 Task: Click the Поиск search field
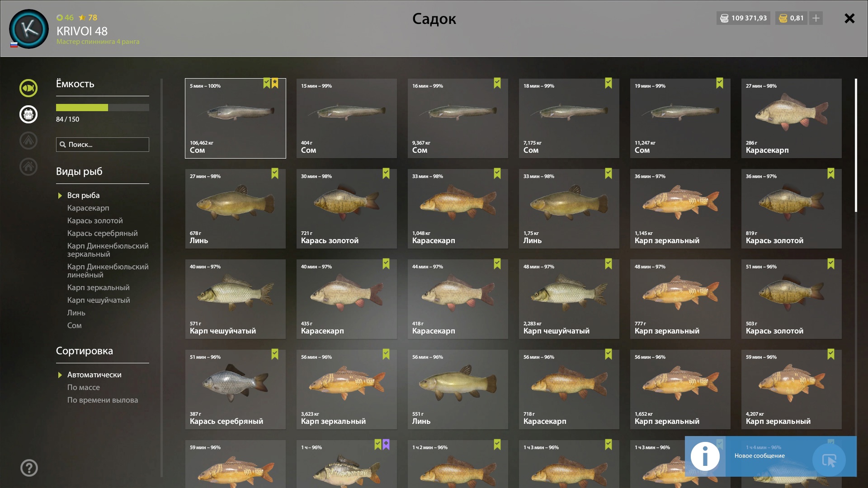103,145
